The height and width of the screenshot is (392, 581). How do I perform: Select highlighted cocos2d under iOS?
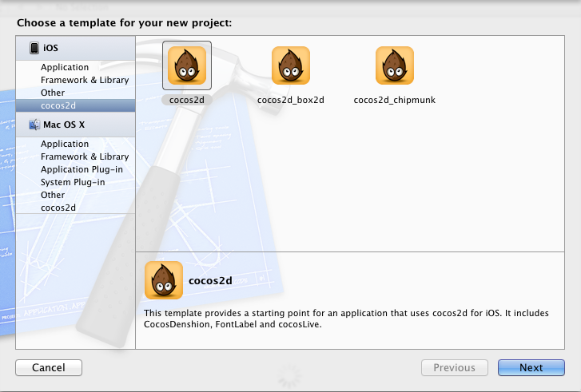click(x=76, y=105)
